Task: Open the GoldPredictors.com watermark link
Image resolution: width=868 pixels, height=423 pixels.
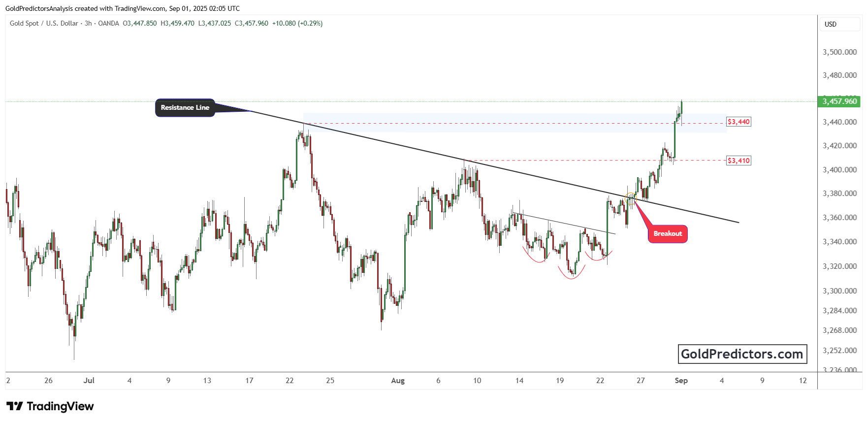Action: coord(742,354)
